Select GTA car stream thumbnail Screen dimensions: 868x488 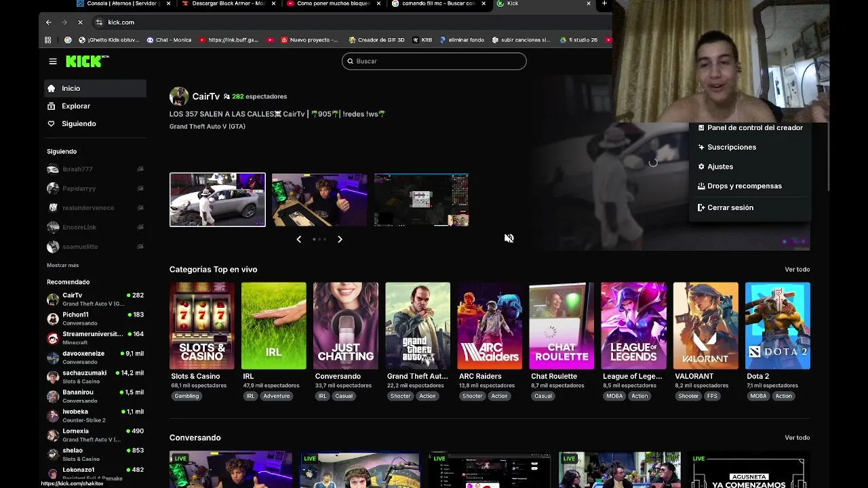(218, 200)
